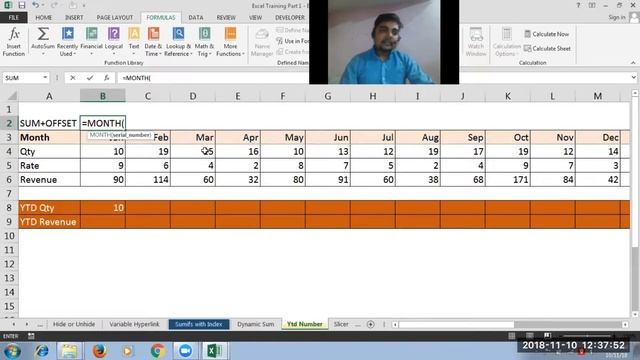Screen dimensions: 640x360
Task: Open the Insert Function dialog
Action: 13,42
